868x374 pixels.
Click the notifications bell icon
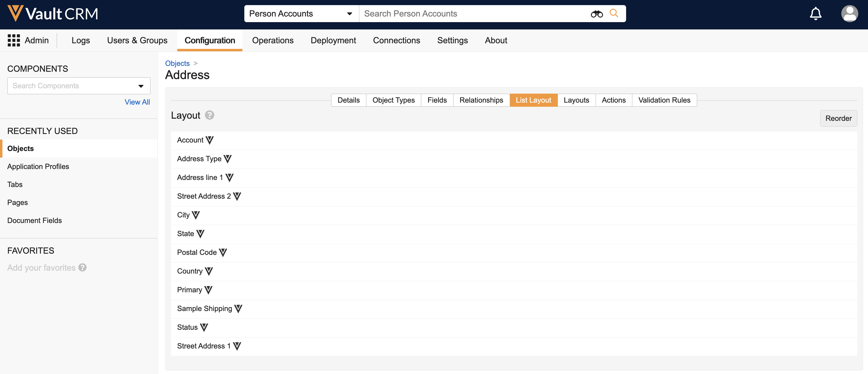pyautogui.click(x=816, y=14)
